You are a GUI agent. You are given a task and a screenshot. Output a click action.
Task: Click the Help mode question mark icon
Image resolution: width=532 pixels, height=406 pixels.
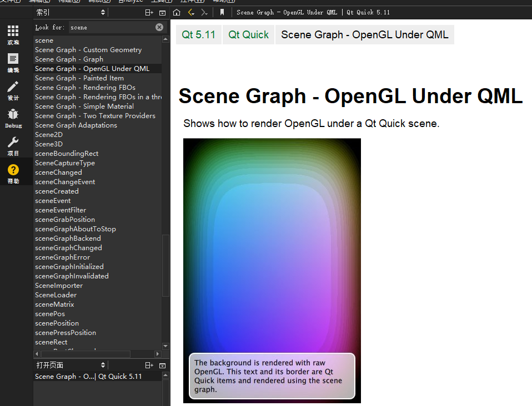[x=13, y=173]
